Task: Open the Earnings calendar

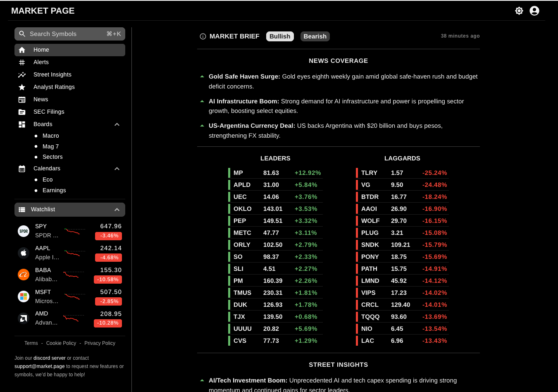Action: point(54,190)
